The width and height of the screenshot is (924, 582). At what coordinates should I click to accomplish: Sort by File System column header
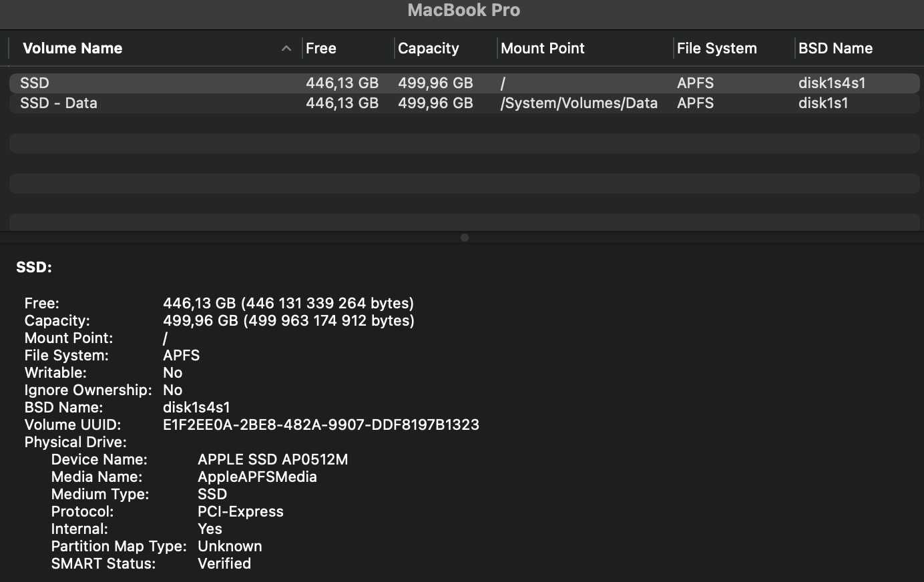(x=717, y=48)
